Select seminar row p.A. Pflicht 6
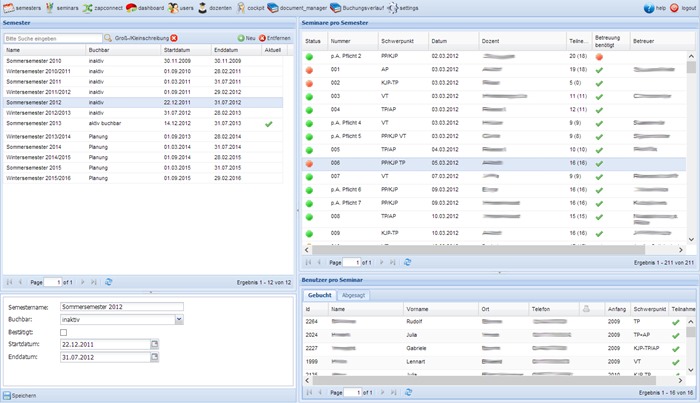Image resolution: width=700 pixels, height=403 pixels. [494, 190]
